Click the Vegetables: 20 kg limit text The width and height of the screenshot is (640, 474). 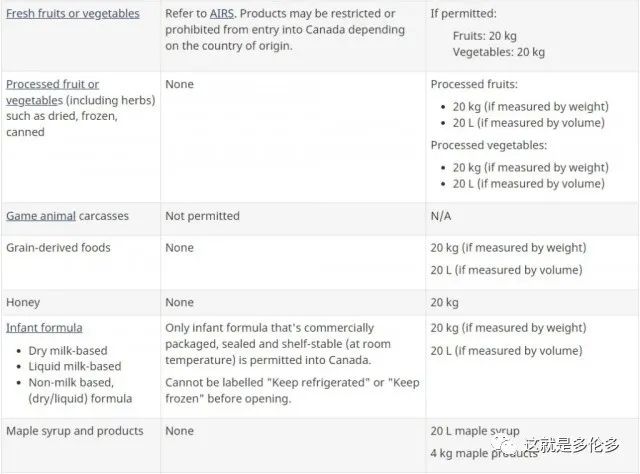tap(498, 52)
